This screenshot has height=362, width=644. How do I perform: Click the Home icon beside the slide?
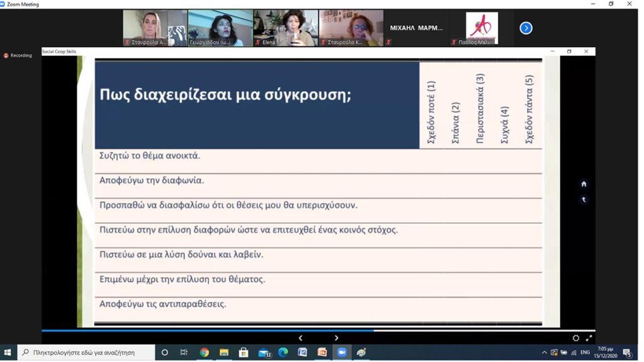tap(584, 184)
